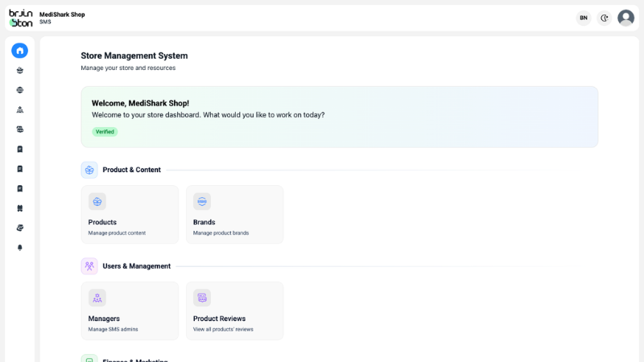
Task: Toggle dark mode moon icon
Action: (605, 18)
